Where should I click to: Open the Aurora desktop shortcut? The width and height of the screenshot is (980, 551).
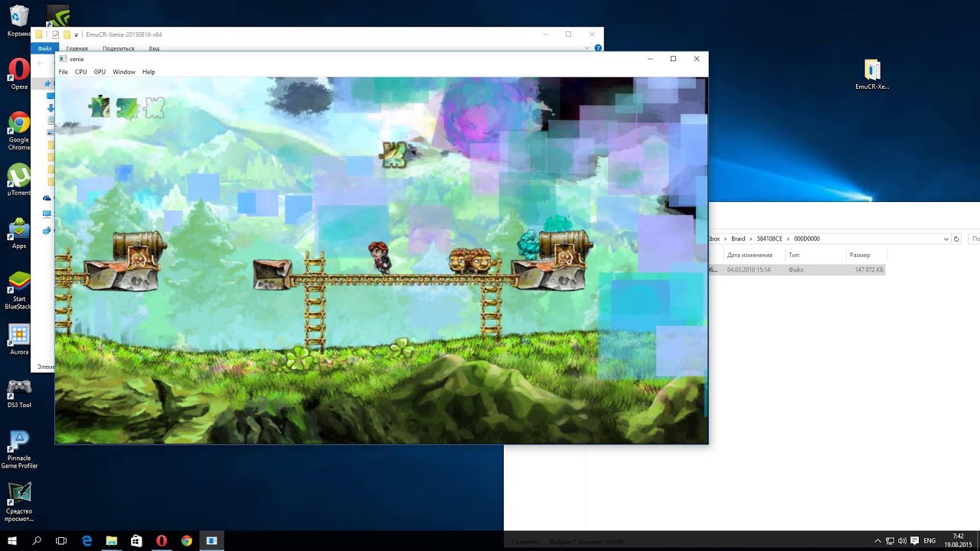(19, 340)
